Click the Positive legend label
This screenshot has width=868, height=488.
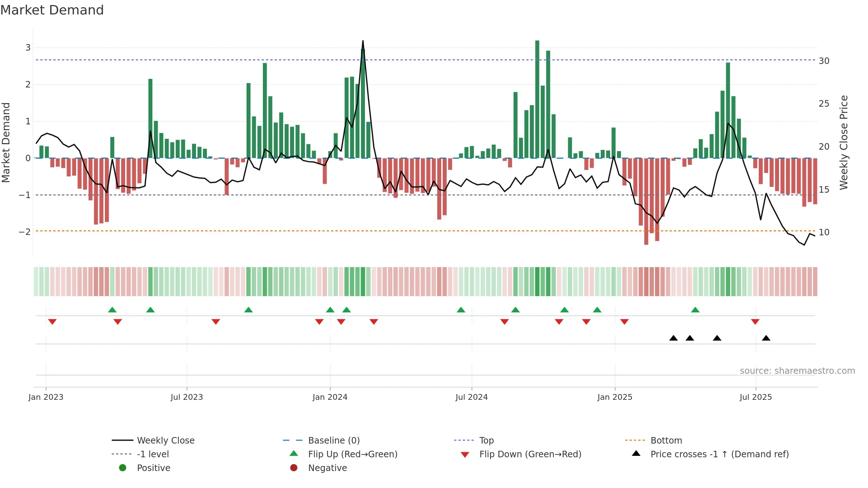click(153, 468)
